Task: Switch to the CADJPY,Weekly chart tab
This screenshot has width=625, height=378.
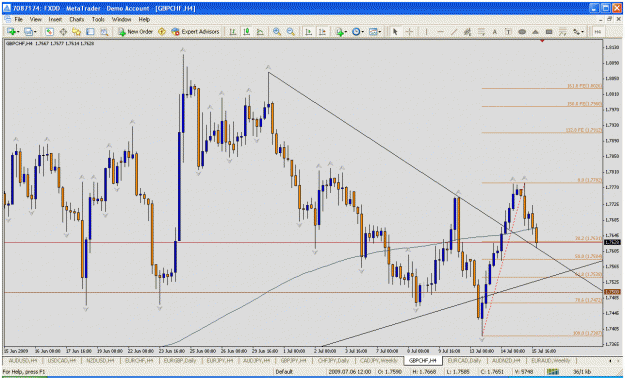Action: pyautogui.click(x=379, y=360)
